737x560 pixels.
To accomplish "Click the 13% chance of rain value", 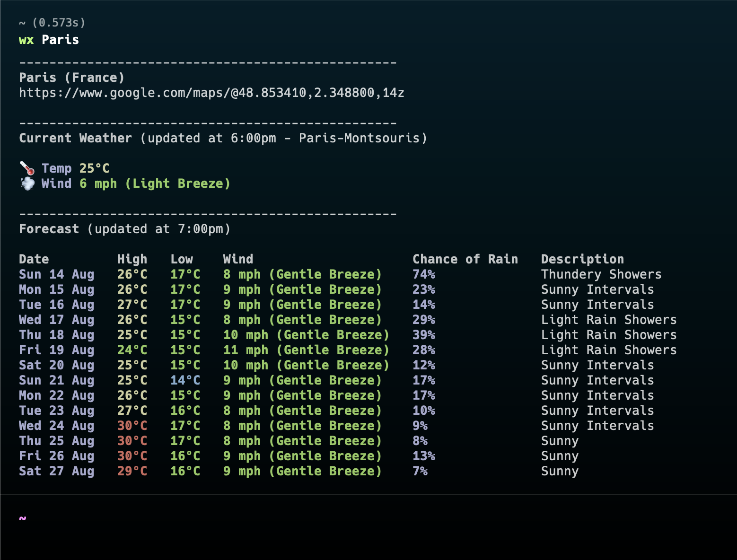I will (x=424, y=456).
